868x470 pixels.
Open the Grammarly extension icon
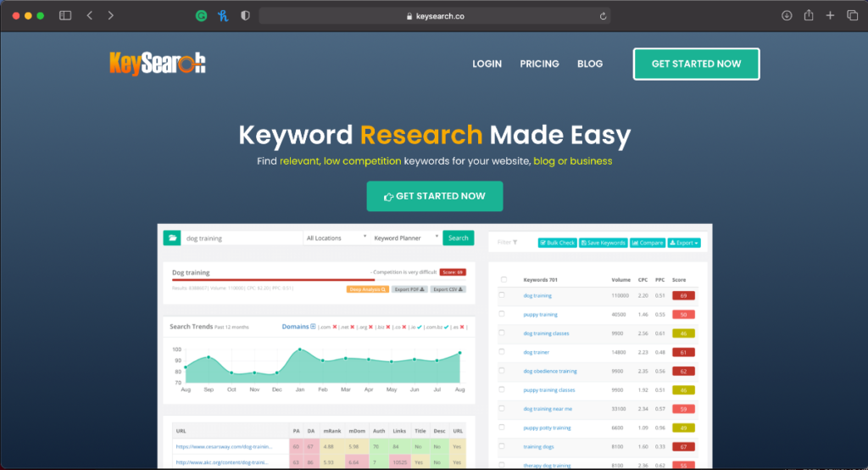tap(202, 16)
